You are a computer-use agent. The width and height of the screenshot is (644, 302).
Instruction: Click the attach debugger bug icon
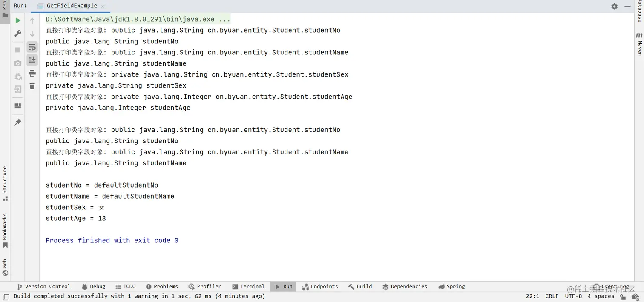click(x=18, y=76)
